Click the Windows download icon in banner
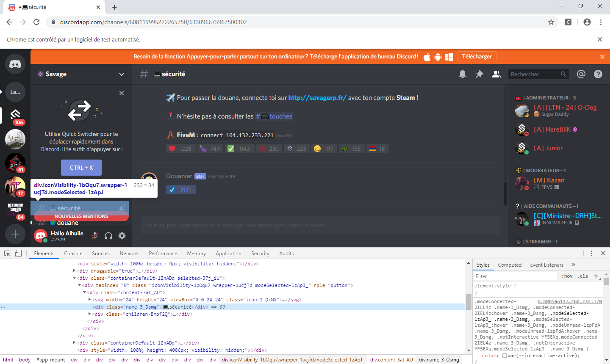Screen dimensions: 610x364 point(449,57)
